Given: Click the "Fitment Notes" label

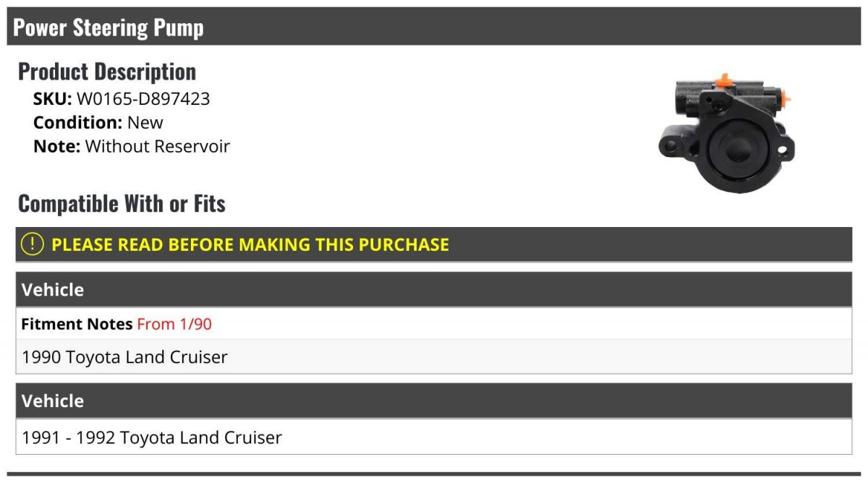Looking at the screenshot, I should 77,324.
